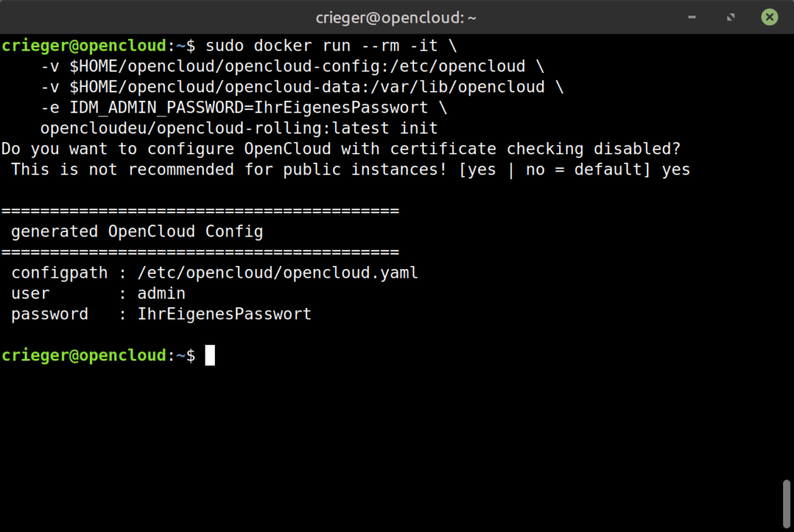Click the blinking cursor at the last prompt
794x532 pixels.
210,355
